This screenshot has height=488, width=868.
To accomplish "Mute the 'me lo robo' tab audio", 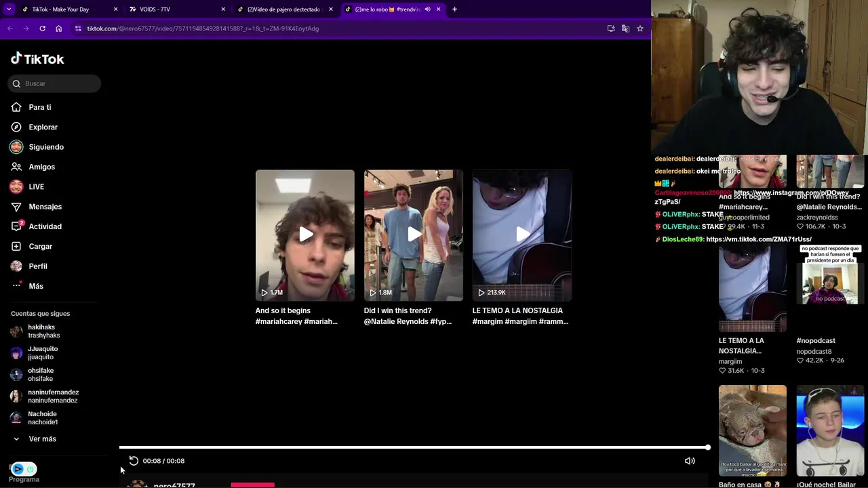I will (x=427, y=9).
